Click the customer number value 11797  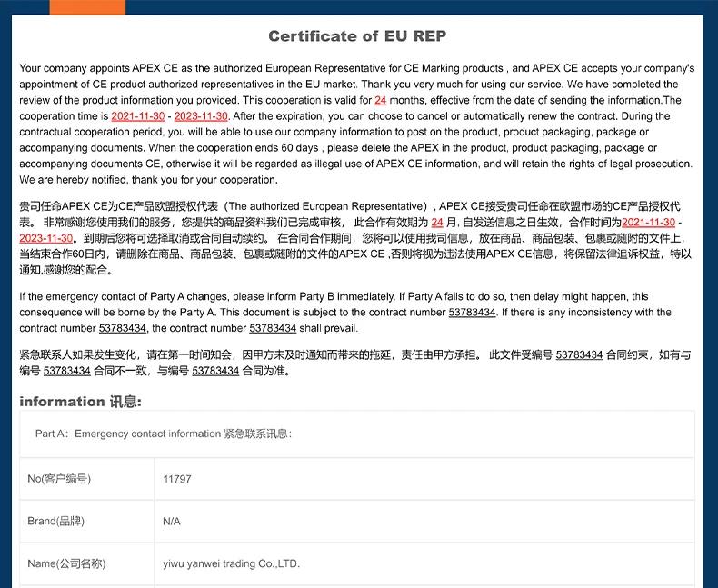click(x=176, y=479)
